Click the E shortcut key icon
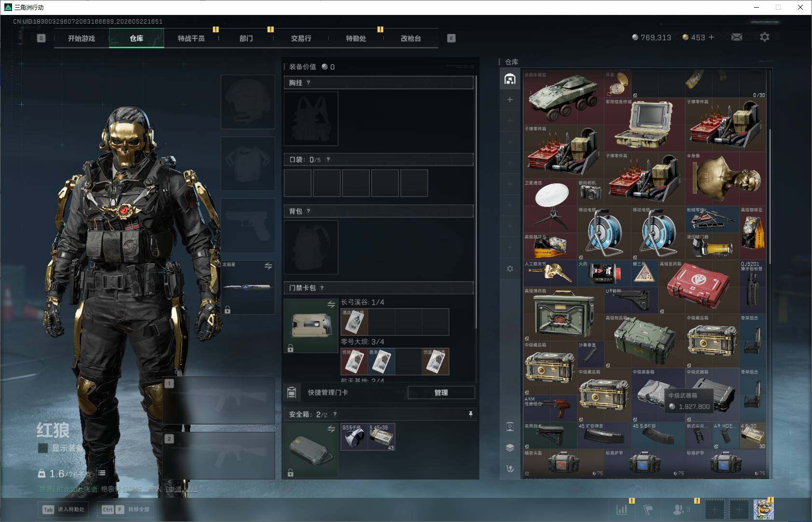812x522 pixels. [451, 38]
